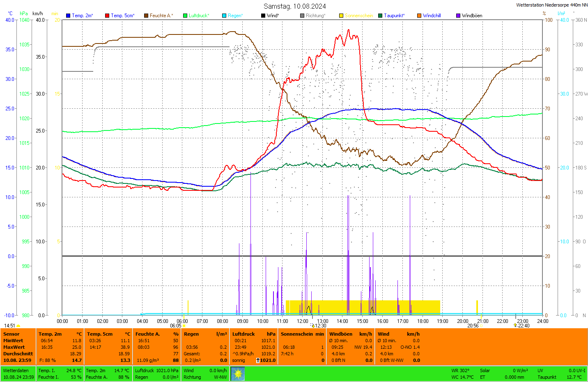This screenshot has height=382, width=588.
Task: Click the marker icon at 22:40
Action: (x=515, y=325)
